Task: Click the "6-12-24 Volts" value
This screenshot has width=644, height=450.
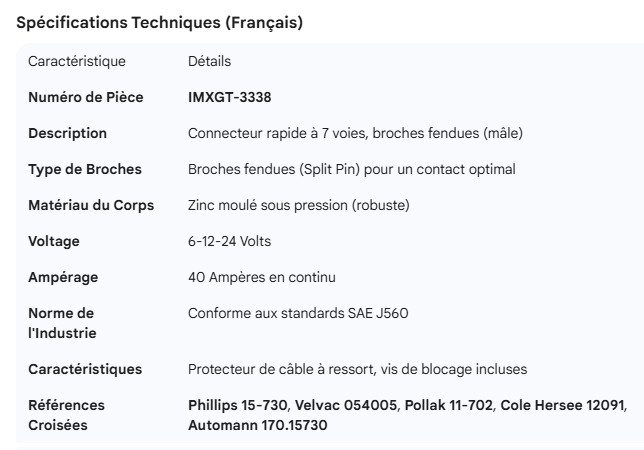Action: pyautogui.click(x=228, y=241)
